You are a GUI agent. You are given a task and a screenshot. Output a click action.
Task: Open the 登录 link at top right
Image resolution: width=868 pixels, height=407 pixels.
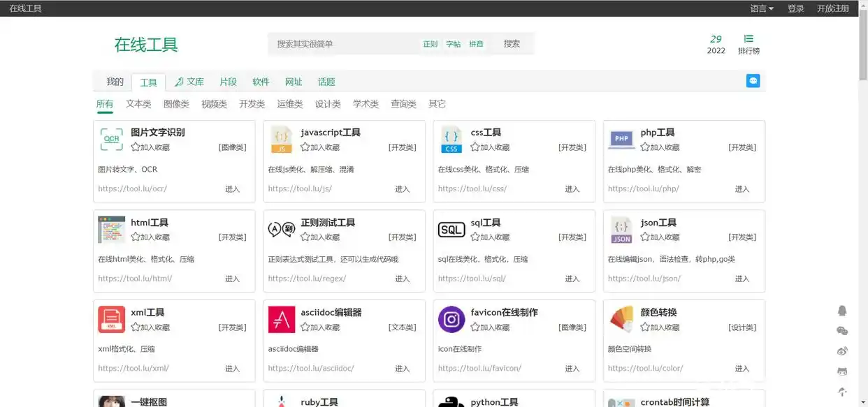[796, 8]
